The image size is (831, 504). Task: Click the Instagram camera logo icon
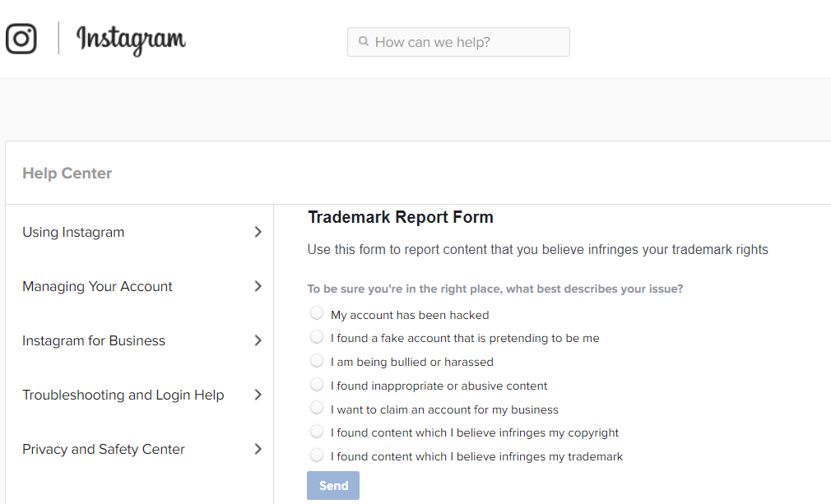pyautogui.click(x=21, y=39)
